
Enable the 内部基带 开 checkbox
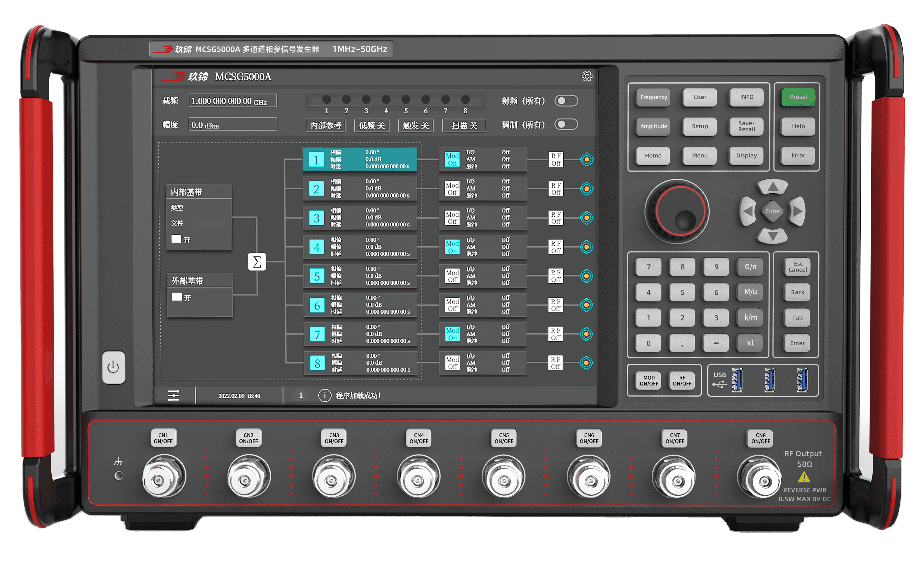(177, 239)
